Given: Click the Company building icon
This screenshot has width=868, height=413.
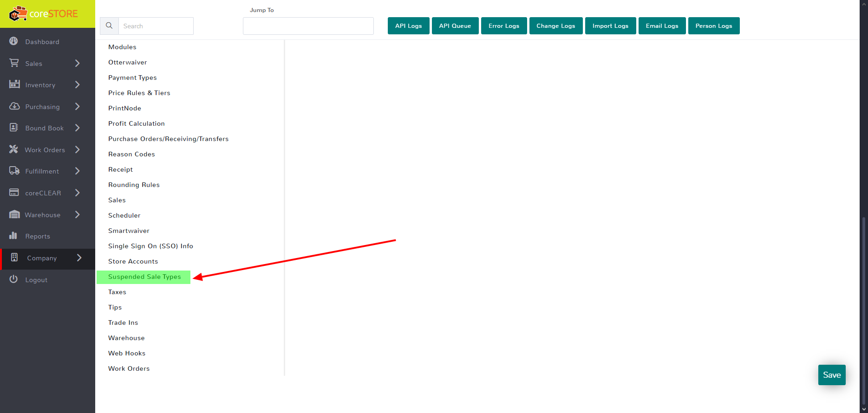Looking at the screenshot, I should click(14, 257).
